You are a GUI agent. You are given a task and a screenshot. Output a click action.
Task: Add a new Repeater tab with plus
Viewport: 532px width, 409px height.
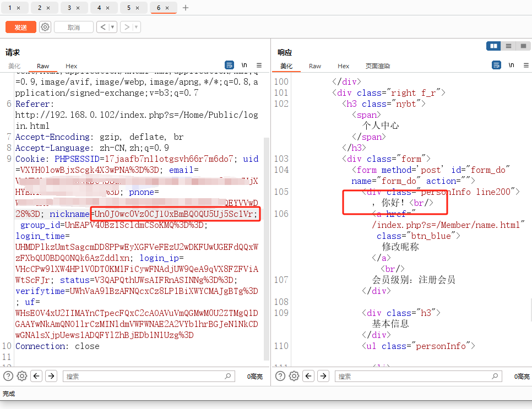(x=185, y=8)
